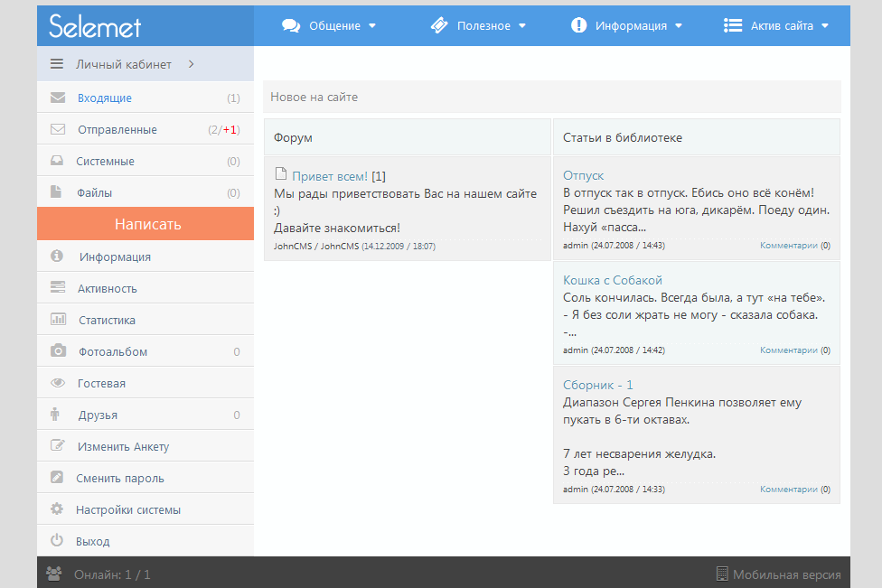Open the Полезное dropdown menu
This screenshot has width=882, height=588.
coord(478,26)
